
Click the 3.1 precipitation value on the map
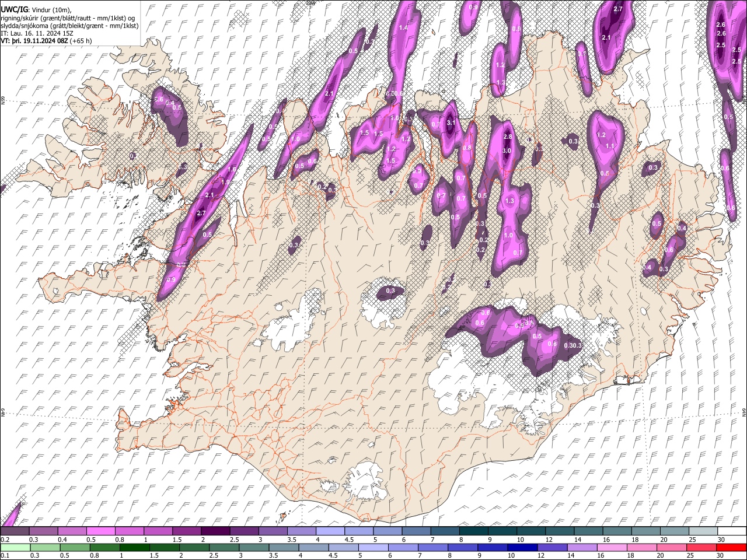coord(451,123)
